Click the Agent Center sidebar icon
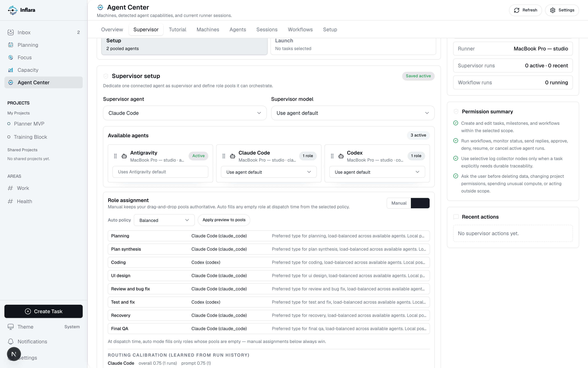This screenshot has height=368, width=588. [11, 82]
